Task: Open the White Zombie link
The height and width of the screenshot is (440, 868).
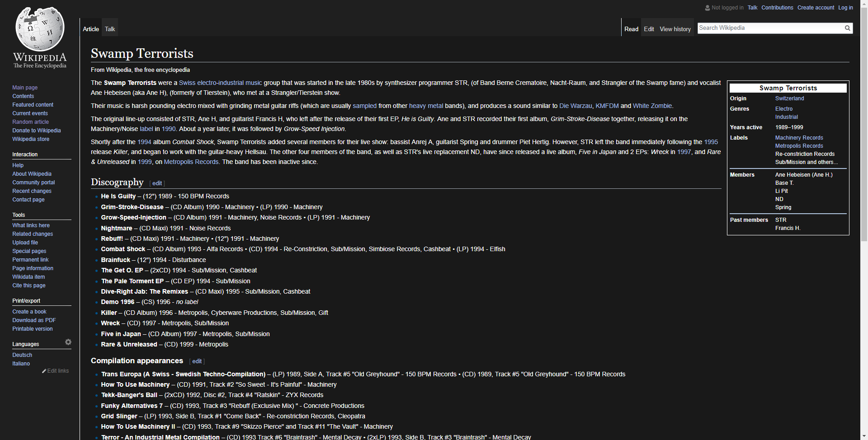Action: [652, 106]
